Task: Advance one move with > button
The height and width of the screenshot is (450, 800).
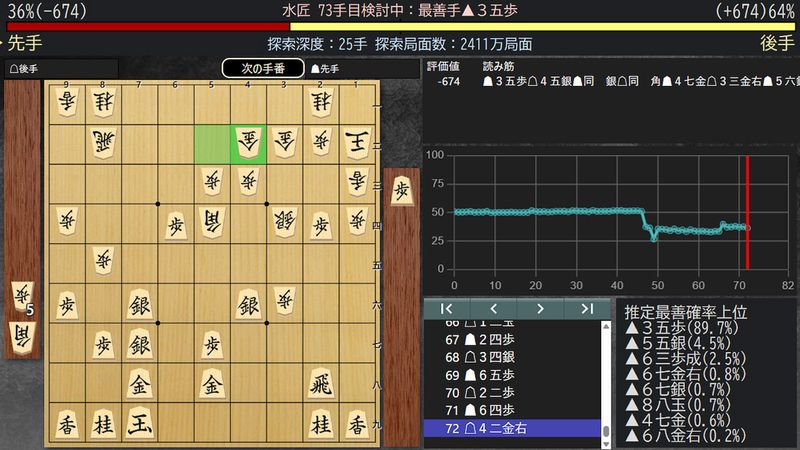Action: coord(540,309)
